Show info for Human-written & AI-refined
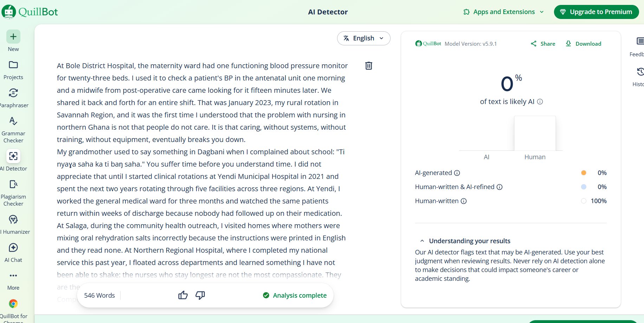 [x=500, y=187]
